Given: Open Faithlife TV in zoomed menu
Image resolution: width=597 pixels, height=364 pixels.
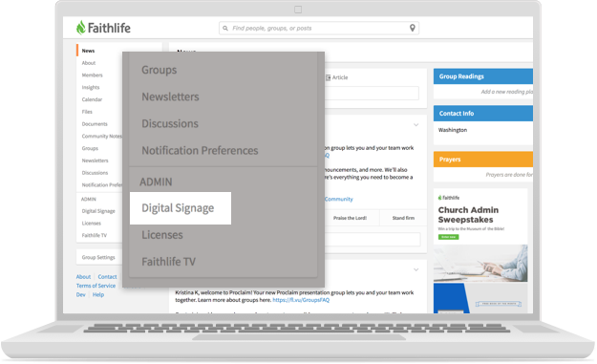Looking at the screenshot, I should (x=169, y=262).
